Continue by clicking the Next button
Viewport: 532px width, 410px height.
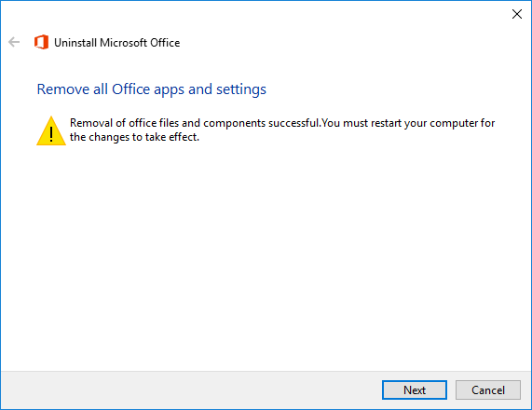(415, 390)
